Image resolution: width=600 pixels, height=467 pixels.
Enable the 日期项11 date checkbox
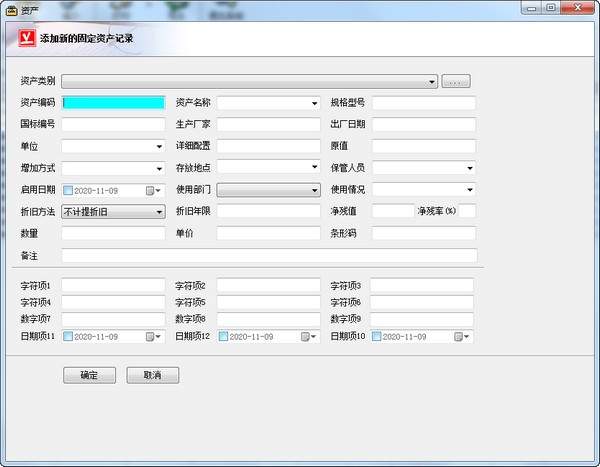click(68, 337)
